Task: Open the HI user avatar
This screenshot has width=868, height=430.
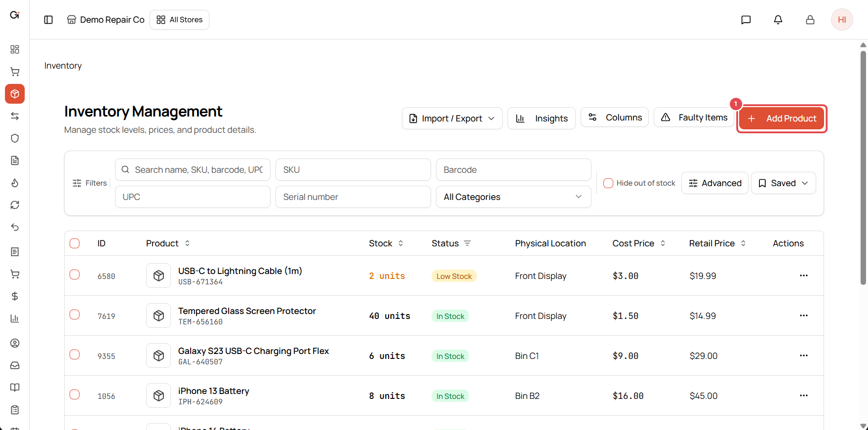Action: click(842, 20)
